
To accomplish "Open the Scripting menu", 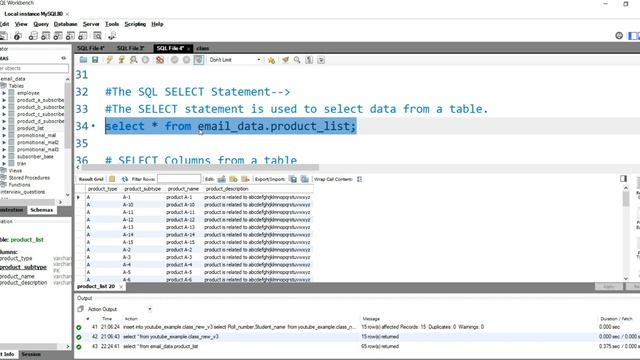I will click(x=135, y=24).
